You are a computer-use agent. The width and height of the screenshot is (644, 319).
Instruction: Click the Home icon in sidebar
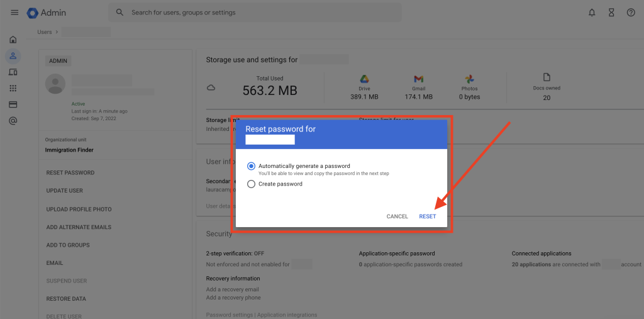[13, 40]
